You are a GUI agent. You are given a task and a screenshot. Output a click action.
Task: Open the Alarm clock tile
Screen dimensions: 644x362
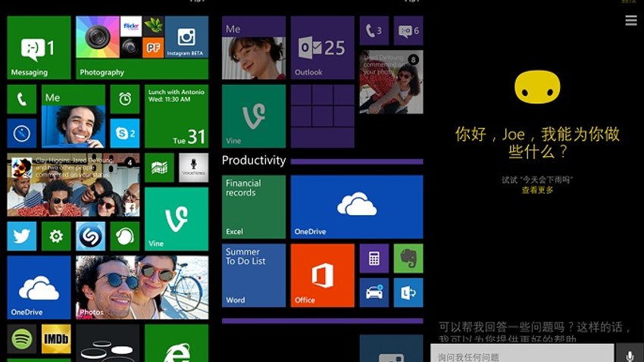click(x=125, y=99)
